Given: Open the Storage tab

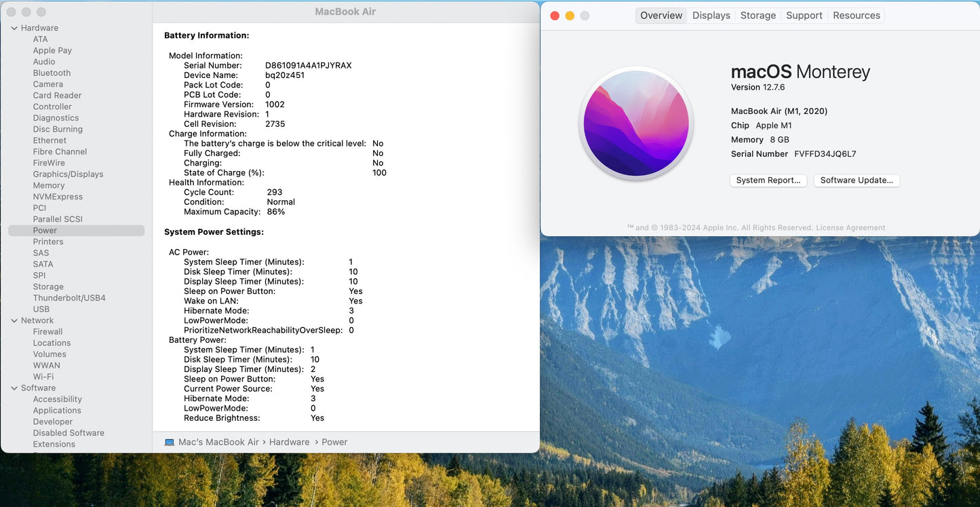Looking at the screenshot, I should (758, 16).
